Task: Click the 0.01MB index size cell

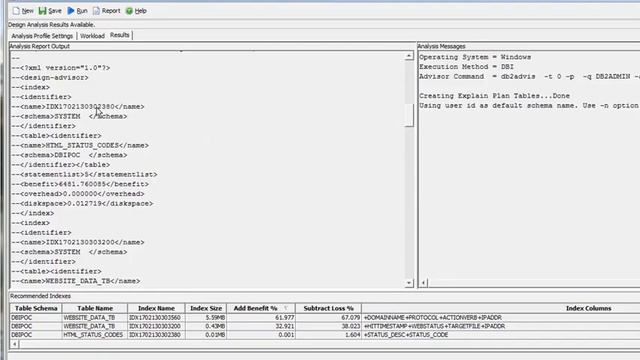Action: point(206,335)
